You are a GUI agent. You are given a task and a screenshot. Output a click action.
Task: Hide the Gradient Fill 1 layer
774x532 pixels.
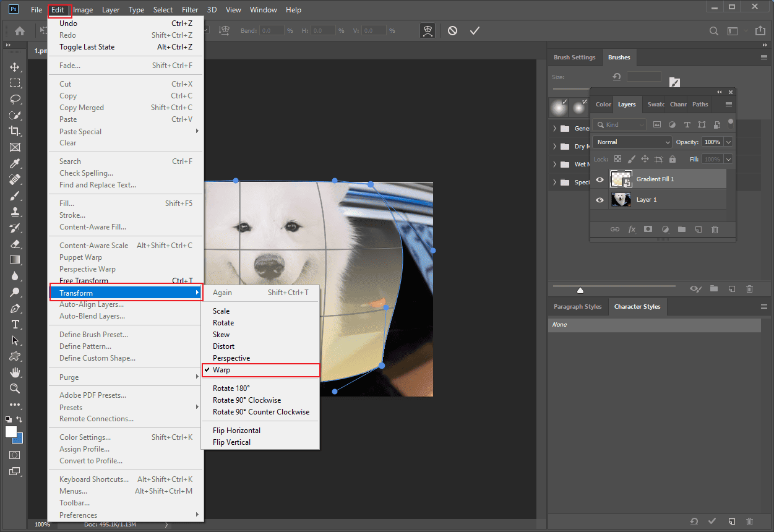(x=598, y=179)
